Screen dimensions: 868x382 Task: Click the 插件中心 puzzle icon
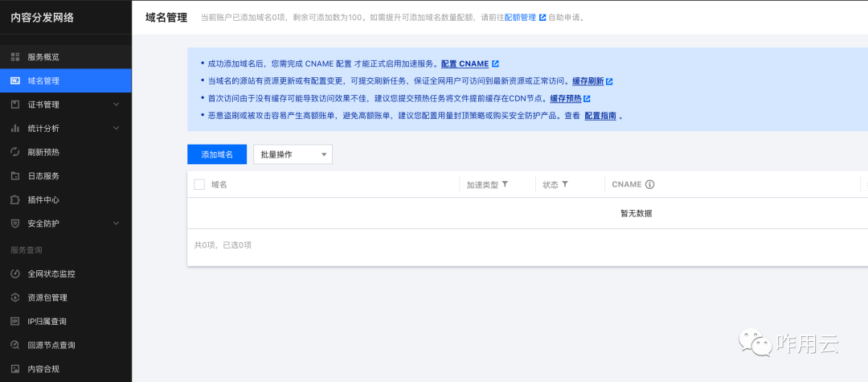[15, 200]
